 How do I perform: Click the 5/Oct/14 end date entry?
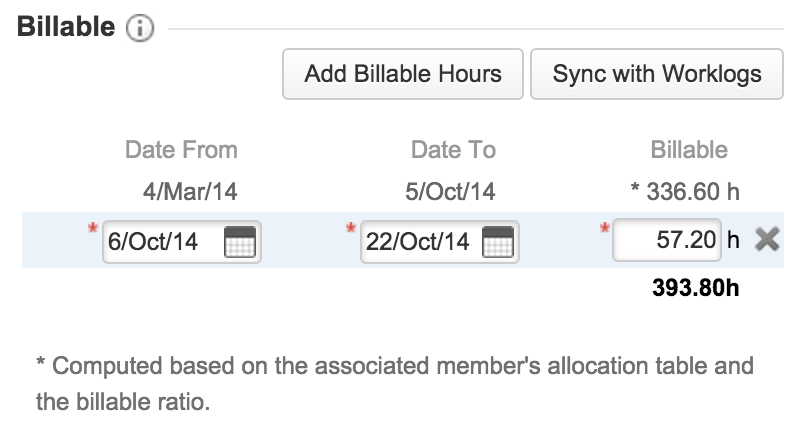(453, 190)
